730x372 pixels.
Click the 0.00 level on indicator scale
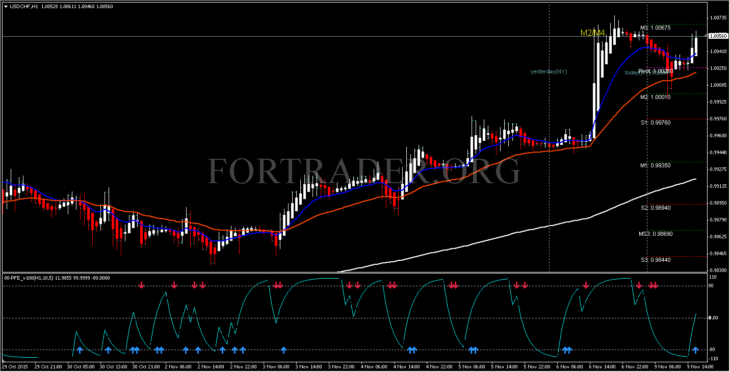[713, 318]
